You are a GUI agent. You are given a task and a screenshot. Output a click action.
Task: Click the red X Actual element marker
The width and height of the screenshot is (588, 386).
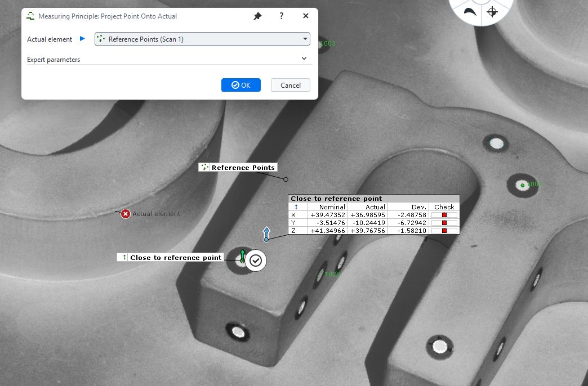(x=126, y=214)
